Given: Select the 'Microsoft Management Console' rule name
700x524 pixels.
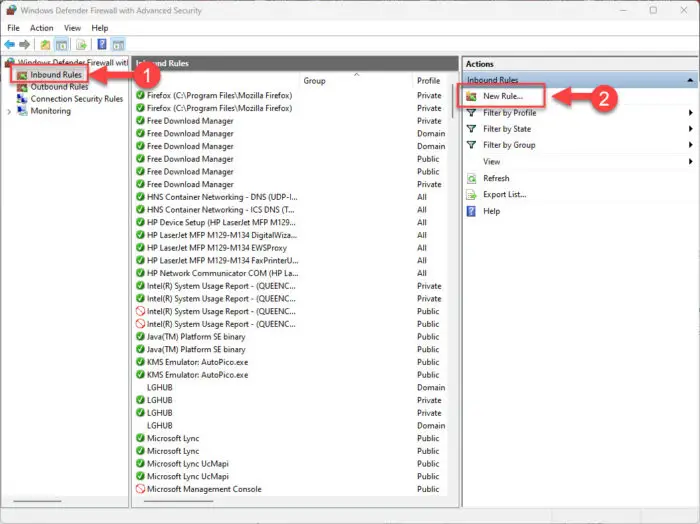Looking at the screenshot, I should coord(204,489).
